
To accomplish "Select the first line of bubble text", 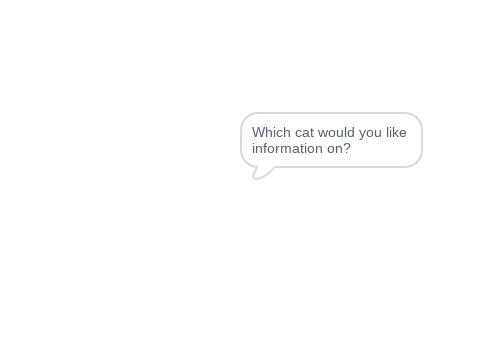I will coord(329,133).
